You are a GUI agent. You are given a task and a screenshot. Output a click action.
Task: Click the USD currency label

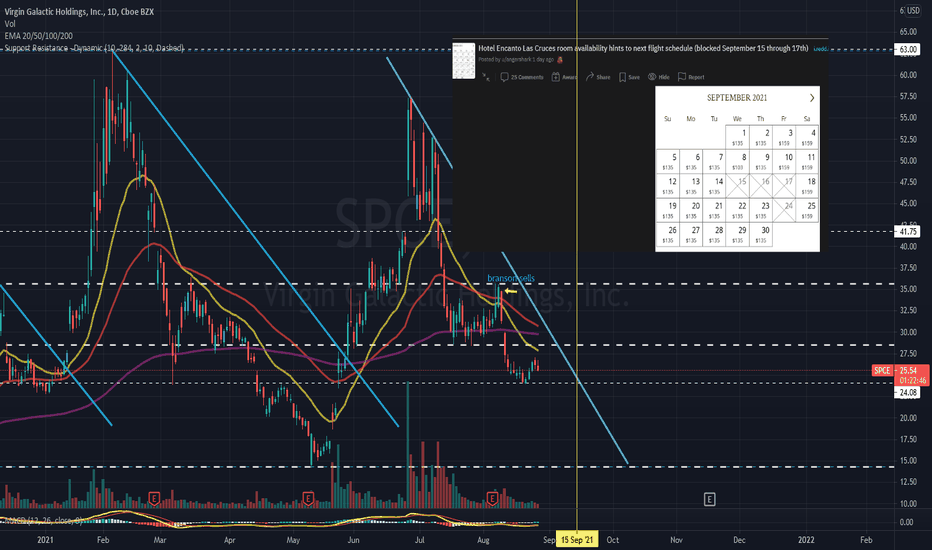pyautogui.click(x=913, y=11)
